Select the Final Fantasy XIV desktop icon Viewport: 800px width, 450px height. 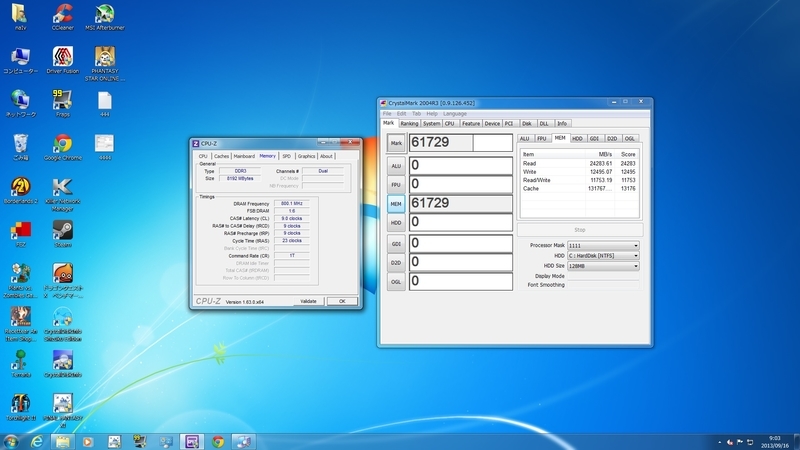coord(63,410)
